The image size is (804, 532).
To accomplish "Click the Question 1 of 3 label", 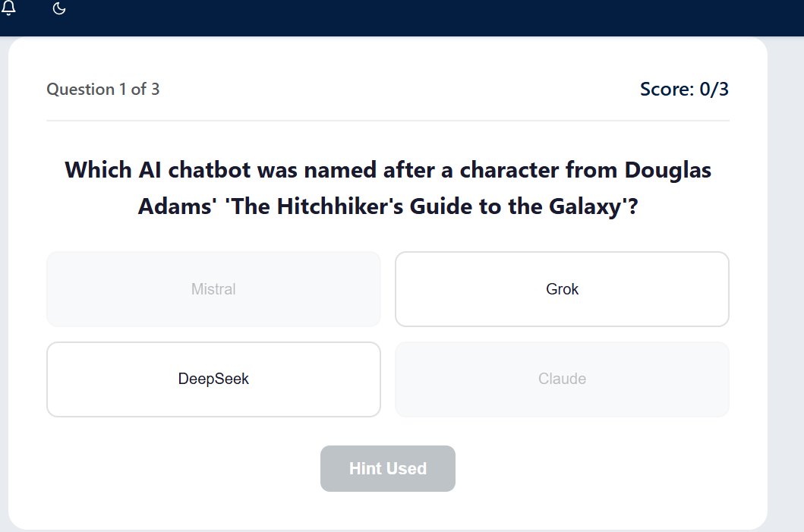I will (103, 89).
